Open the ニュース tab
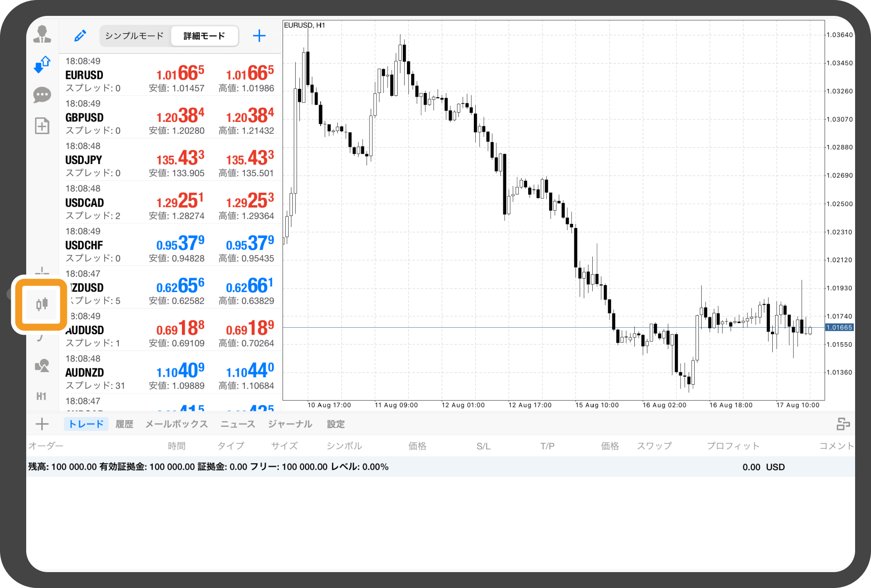Screen dimensions: 871x588 coord(238,424)
